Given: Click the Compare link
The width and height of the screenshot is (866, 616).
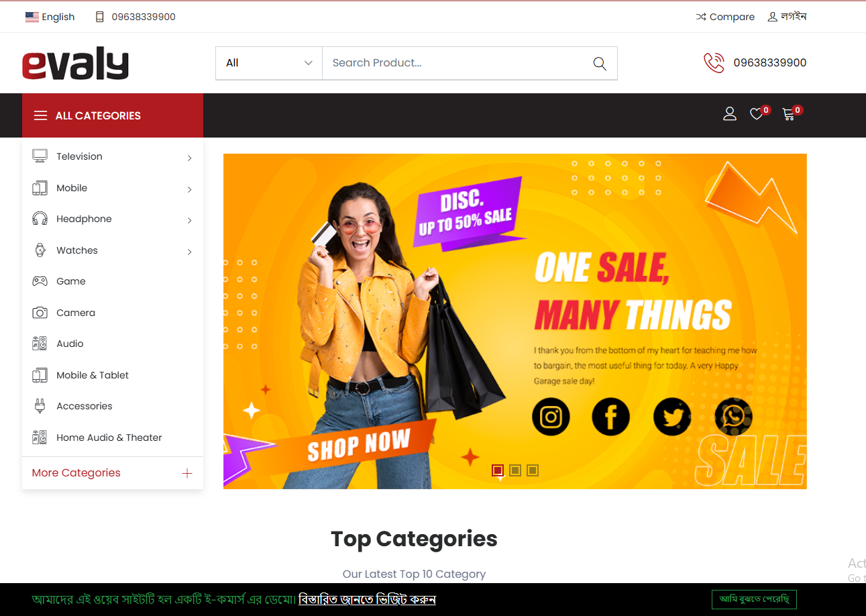Looking at the screenshot, I should point(725,17).
